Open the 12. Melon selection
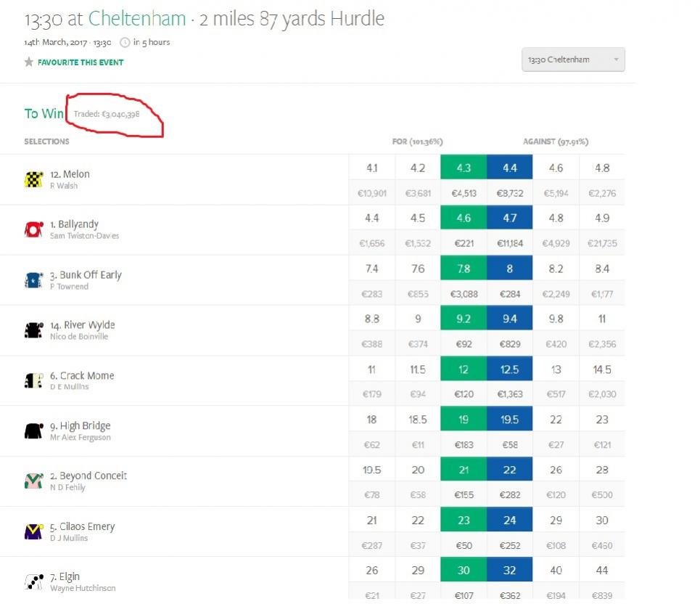Viewport: 700px width, 604px height. pyautogui.click(x=70, y=174)
